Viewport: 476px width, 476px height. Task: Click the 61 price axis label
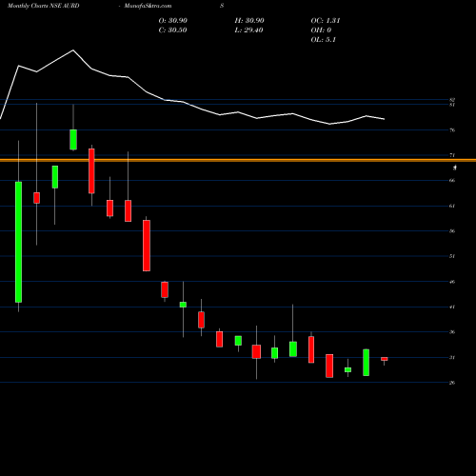pos(452,206)
